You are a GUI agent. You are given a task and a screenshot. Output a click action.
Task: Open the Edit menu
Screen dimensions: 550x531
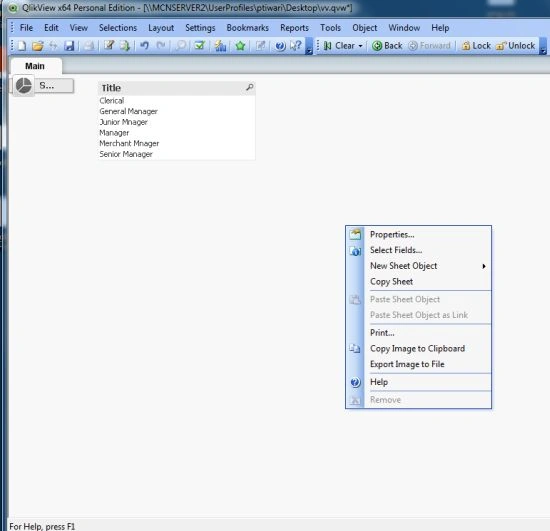tap(51, 28)
